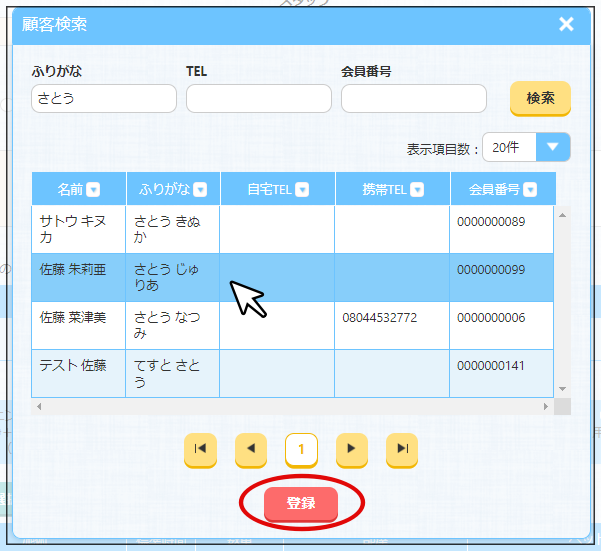This screenshot has height=551, width=601.
Task: Open the 携帯TEL column filter dropdown
Action: [417, 189]
